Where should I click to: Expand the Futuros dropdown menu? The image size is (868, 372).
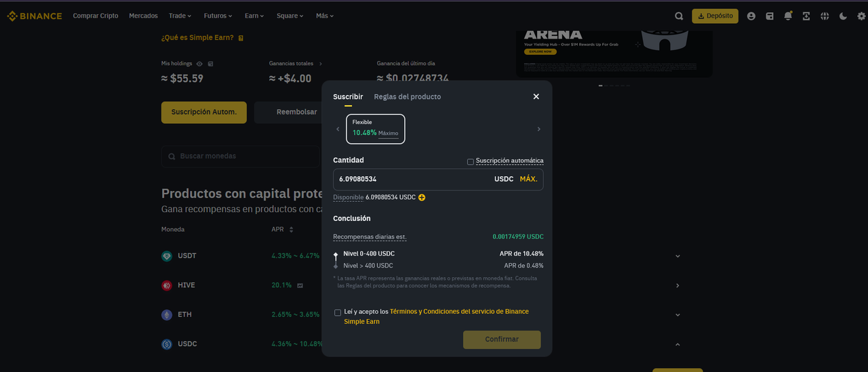coord(218,16)
